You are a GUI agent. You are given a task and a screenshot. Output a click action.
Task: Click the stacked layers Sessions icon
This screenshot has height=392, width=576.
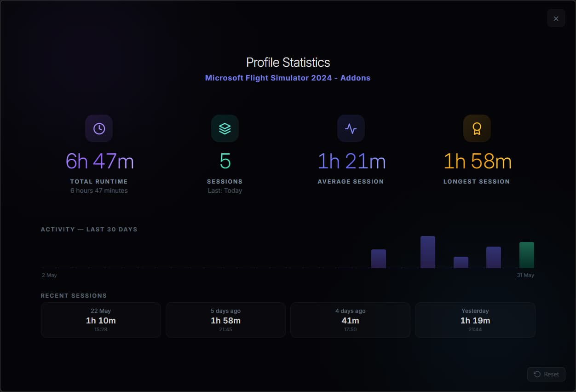click(x=225, y=128)
